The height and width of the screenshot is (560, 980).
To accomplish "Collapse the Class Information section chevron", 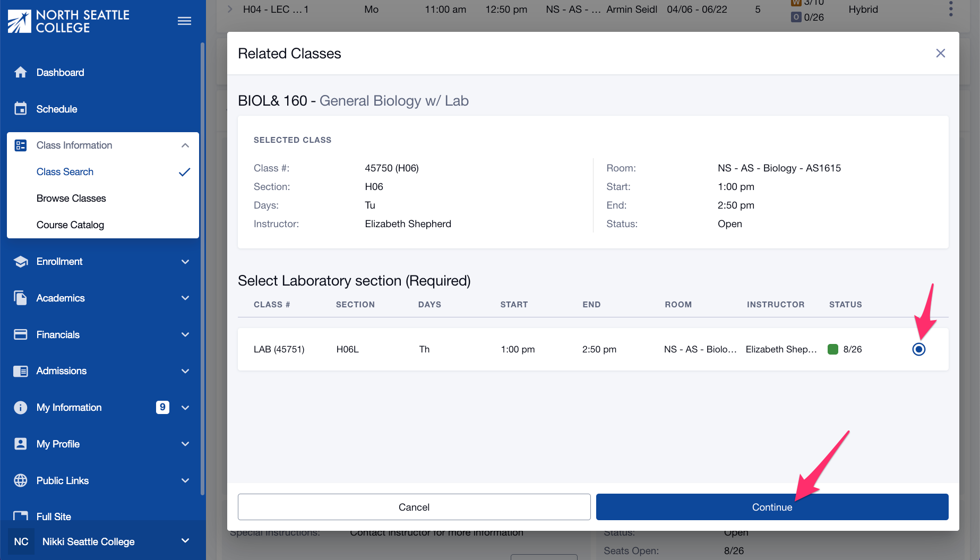I will 185,145.
